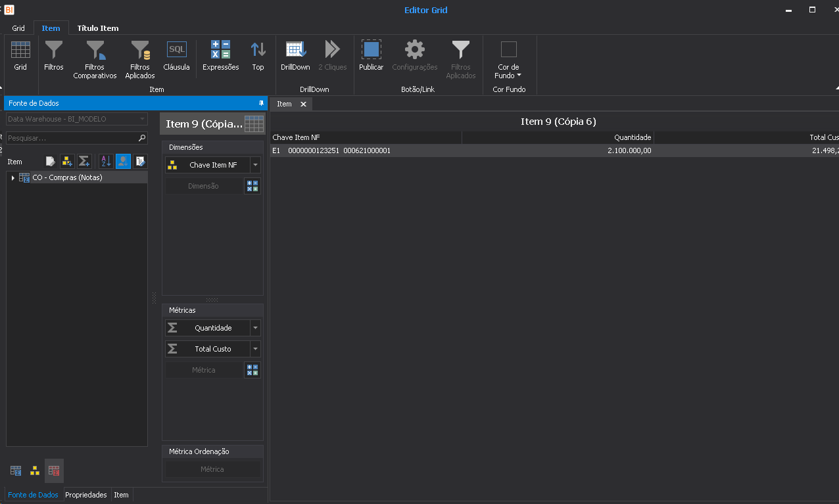839x504 pixels.
Task: Switch to the Propriedades bottom tab
Action: tap(85, 495)
